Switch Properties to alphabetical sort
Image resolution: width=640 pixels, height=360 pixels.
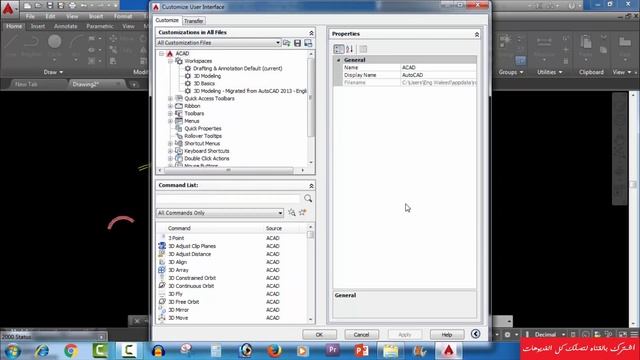point(350,49)
